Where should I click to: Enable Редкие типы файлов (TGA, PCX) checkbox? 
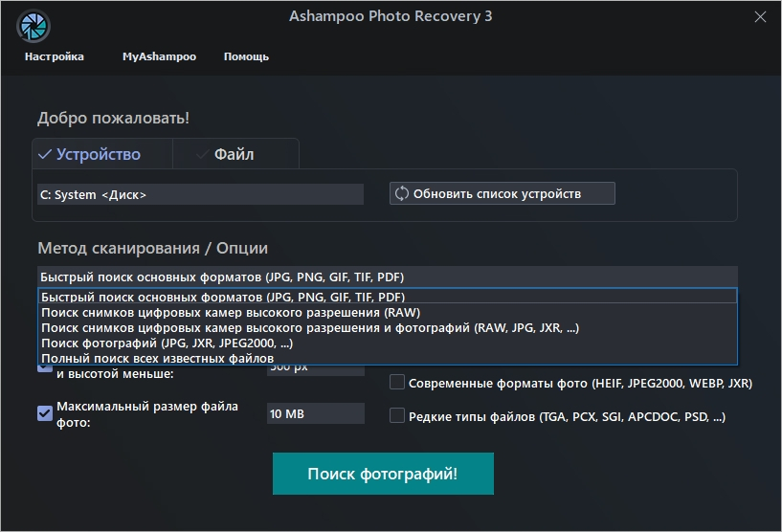pyautogui.click(x=396, y=416)
